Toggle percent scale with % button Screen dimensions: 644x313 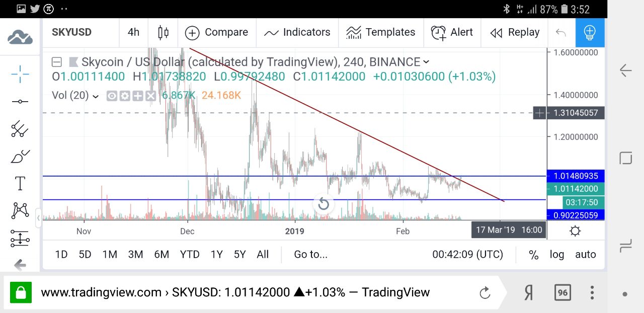pos(534,255)
